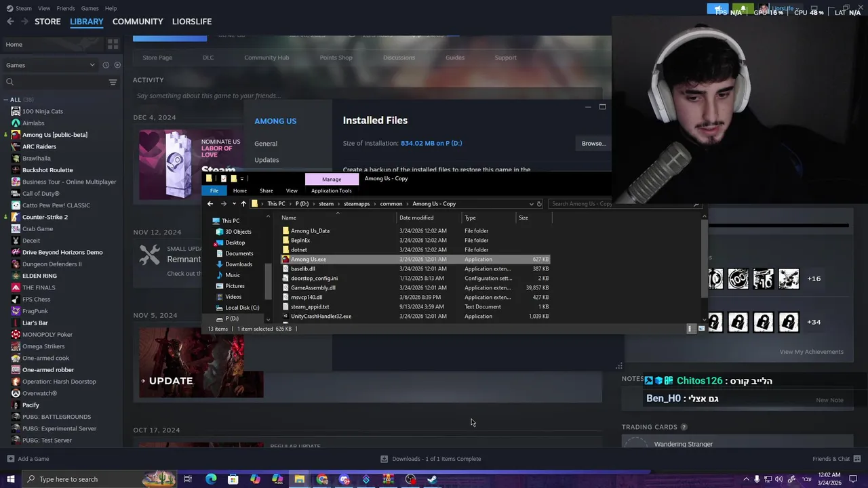The height and width of the screenshot is (488, 868).
Task: Open the Points Shop link
Action: pyautogui.click(x=336, y=58)
